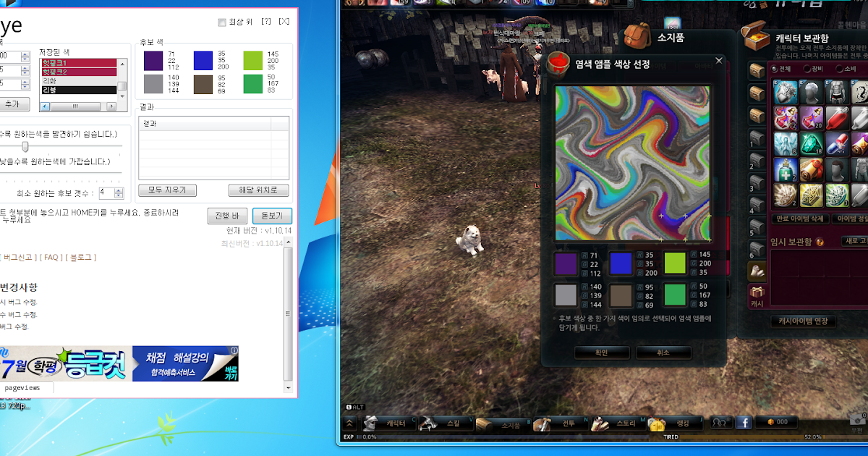Expand the game bar with up chevrons
Screen dimensions: 868x456
point(350,423)
